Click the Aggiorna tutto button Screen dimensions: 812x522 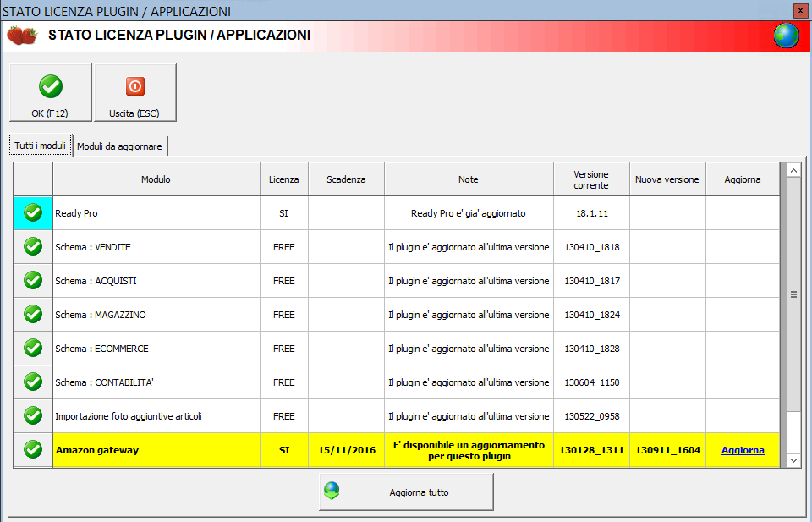(x=406, y=492)
